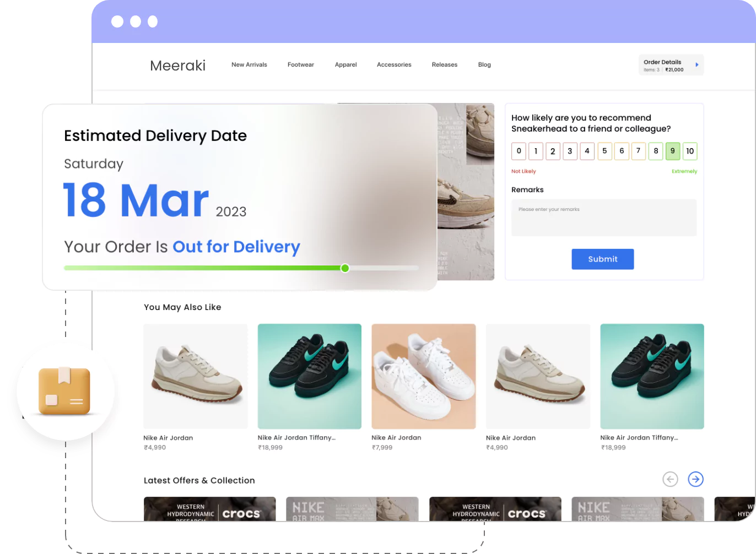Focus the Remarks text field
Image resolution: width=756 pixels, height=554 pixels.
[604, 218]
